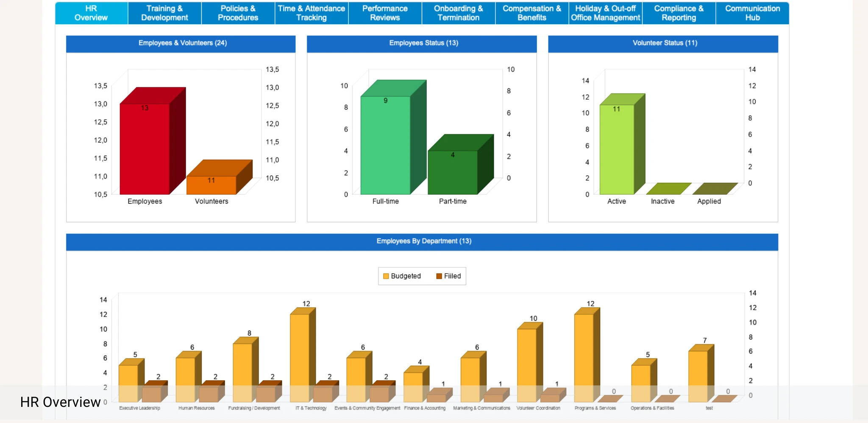Click the Employees Status (13) header
This screenshot has height=423, width=868.
click(x=422, y=43)
